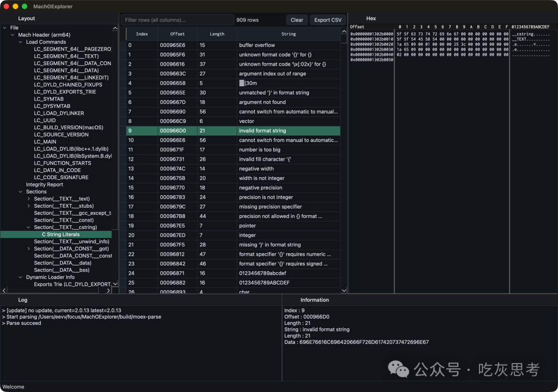Expand Section(__DATA_CONST,__got) node

[28, 248]
